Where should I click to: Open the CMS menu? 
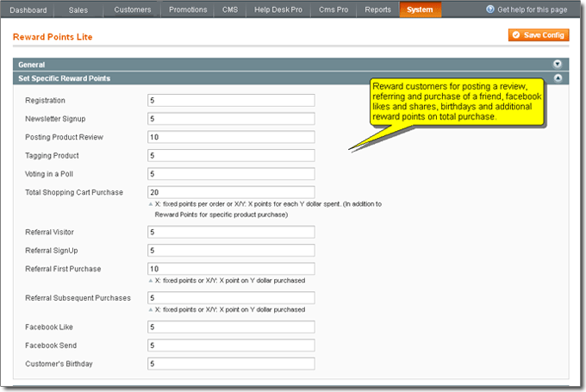click(230, 9)
